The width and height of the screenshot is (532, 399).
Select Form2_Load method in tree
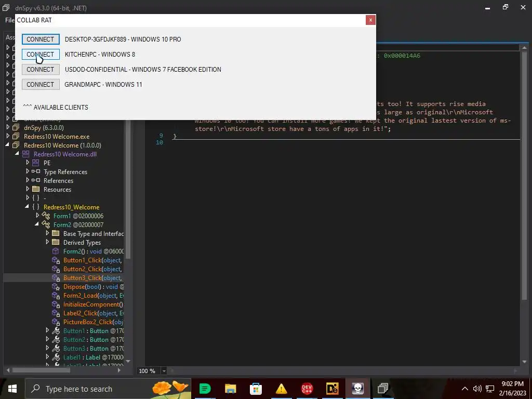(x=94, y=296)
